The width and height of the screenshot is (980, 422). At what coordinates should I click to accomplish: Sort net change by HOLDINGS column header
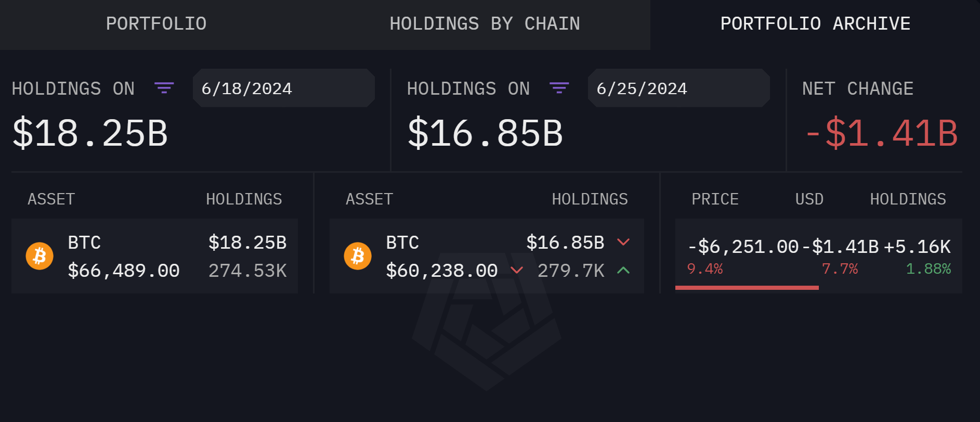pyautogui.click(x=908, y=199)
